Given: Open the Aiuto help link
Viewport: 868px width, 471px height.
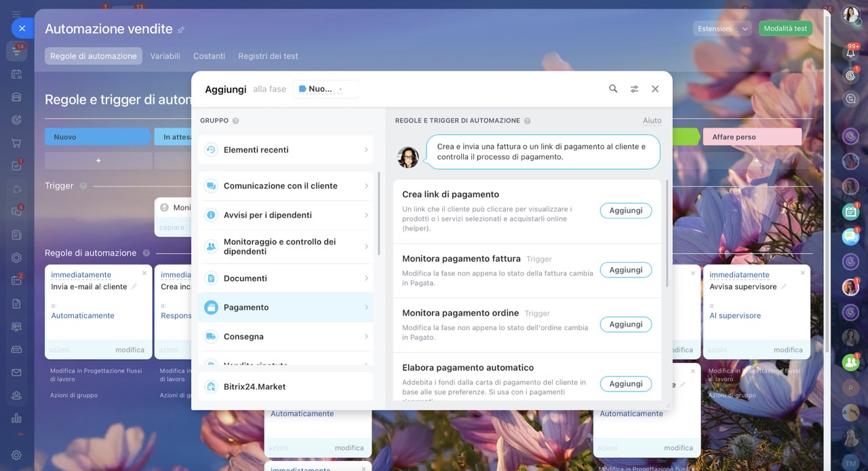Looking at the screenshot, I should pyautogui.click(x=652, y=121).
